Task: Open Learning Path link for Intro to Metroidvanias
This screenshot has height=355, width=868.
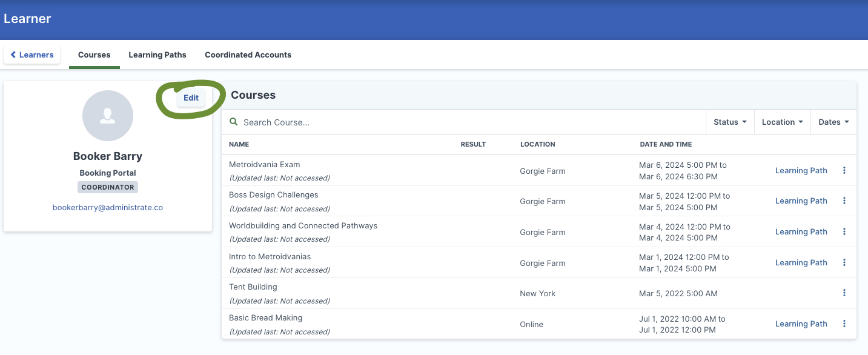Action: [x=801, y=263]
